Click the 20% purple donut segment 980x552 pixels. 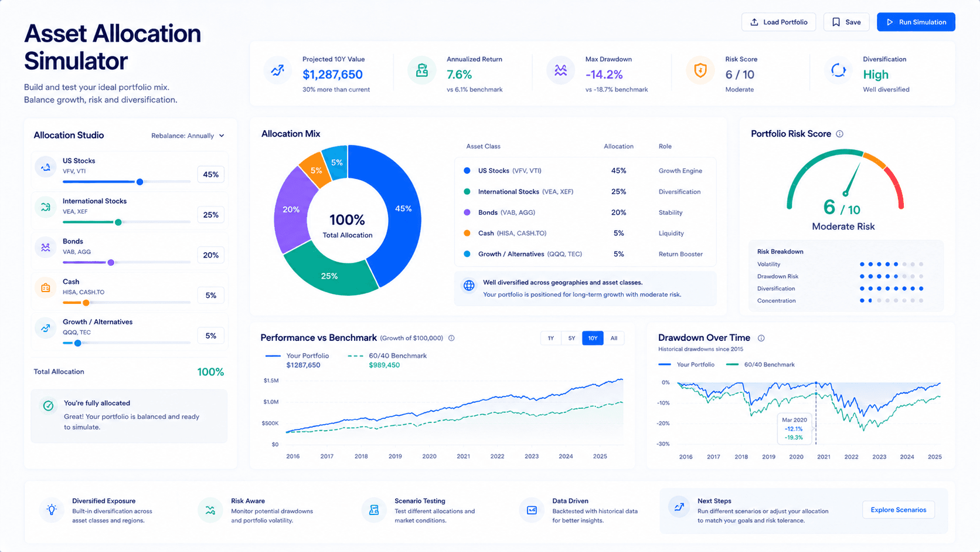click(x=291, y=209)
